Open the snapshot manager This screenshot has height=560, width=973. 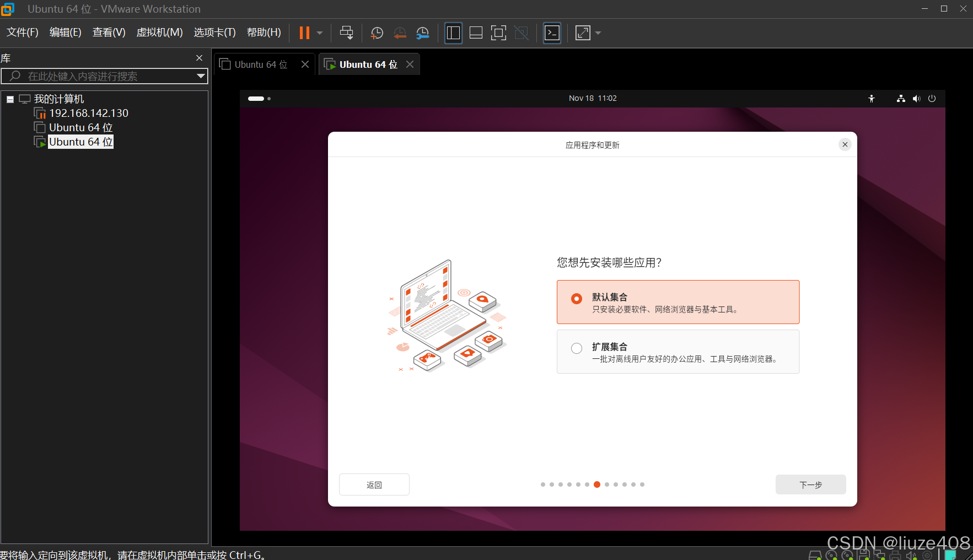click(423, 33)
